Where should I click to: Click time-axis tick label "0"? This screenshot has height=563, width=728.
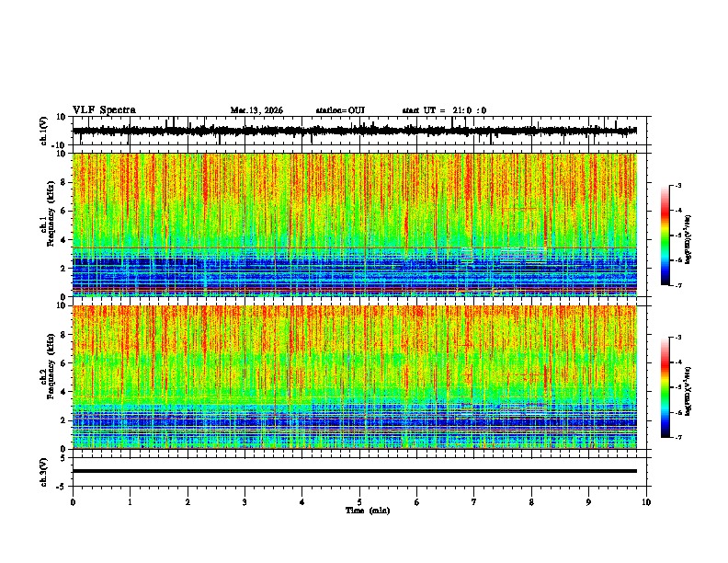pyautogui.click(x=73, y=502)
